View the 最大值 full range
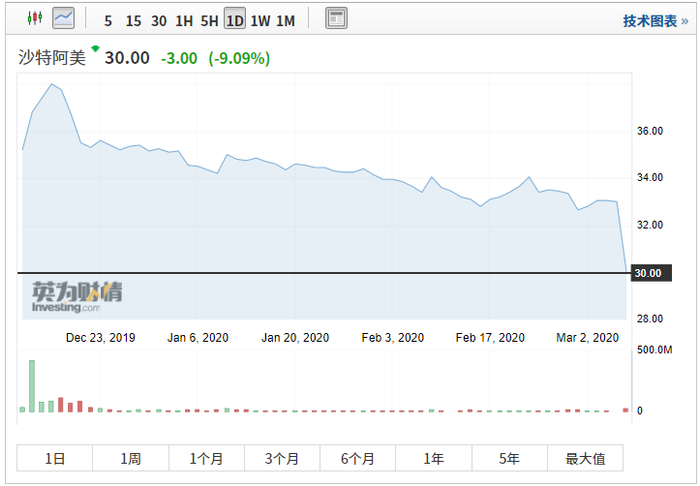700x486 pixels. 585,459
